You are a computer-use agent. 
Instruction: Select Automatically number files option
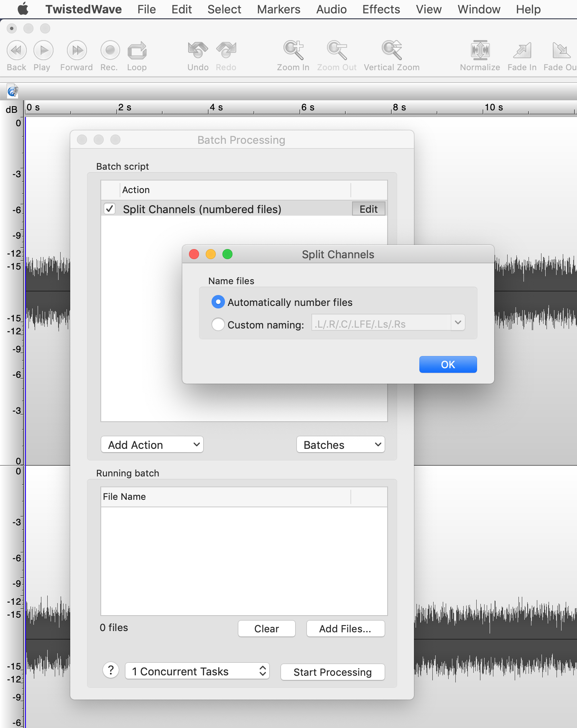coord(218,302)
